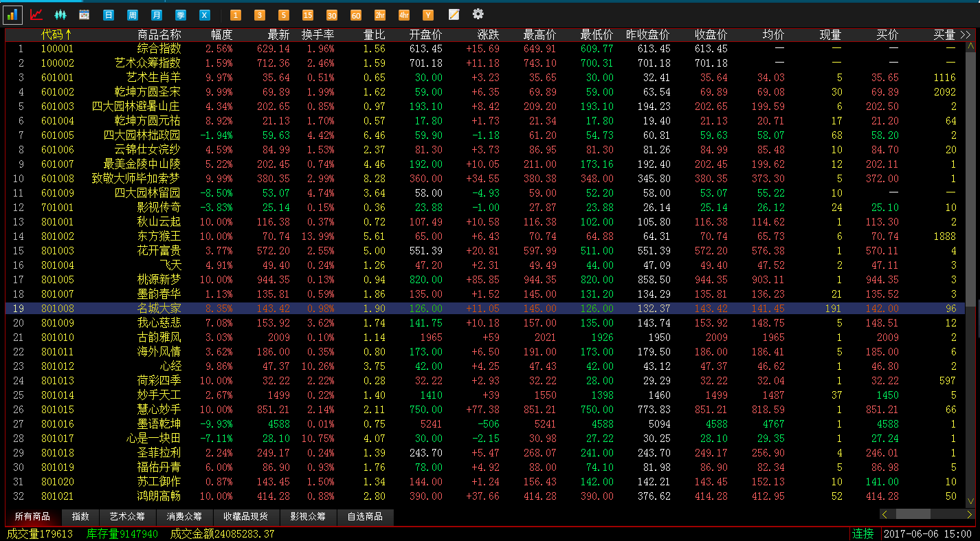Switch to the 收藏品现货 tab
The height and width of the screenshot is (541, 980).
[x=246, y=517]
